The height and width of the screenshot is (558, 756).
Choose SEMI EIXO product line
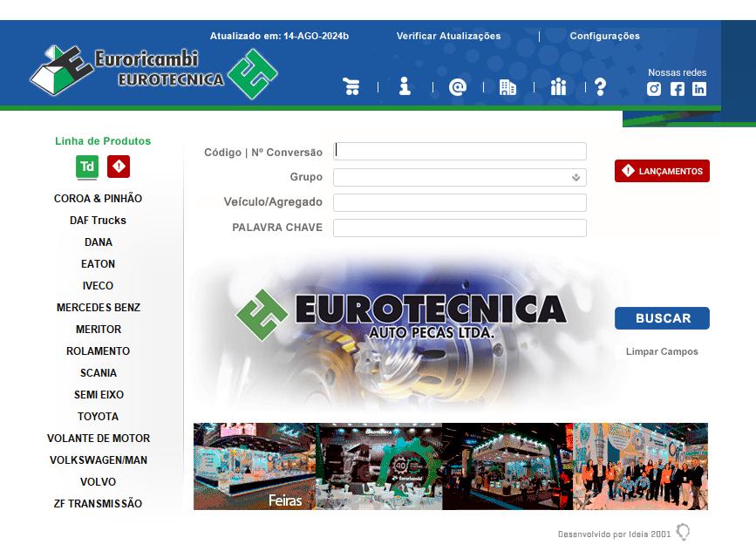tap(98, 394)
